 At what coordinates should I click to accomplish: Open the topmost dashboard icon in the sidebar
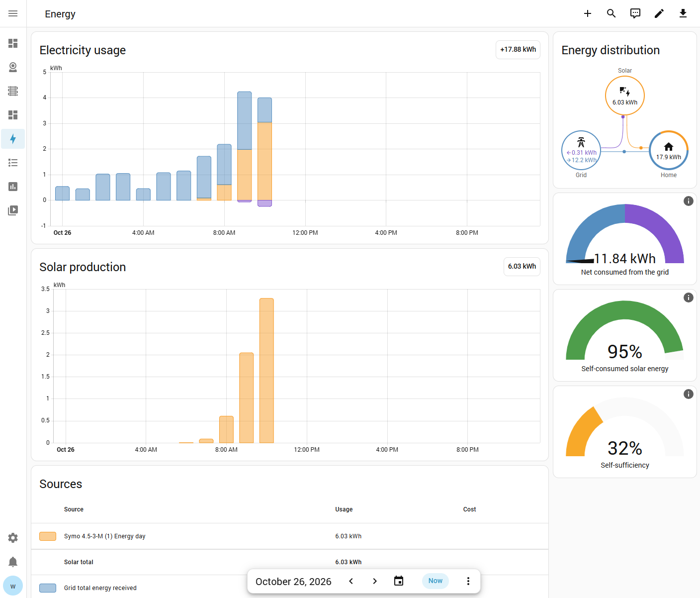[x=13, y=43]
